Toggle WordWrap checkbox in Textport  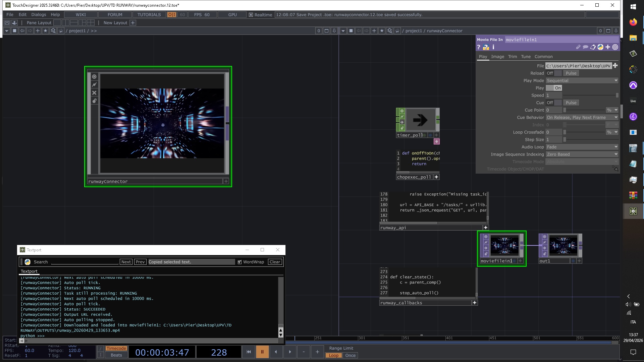tap(239, 262)
